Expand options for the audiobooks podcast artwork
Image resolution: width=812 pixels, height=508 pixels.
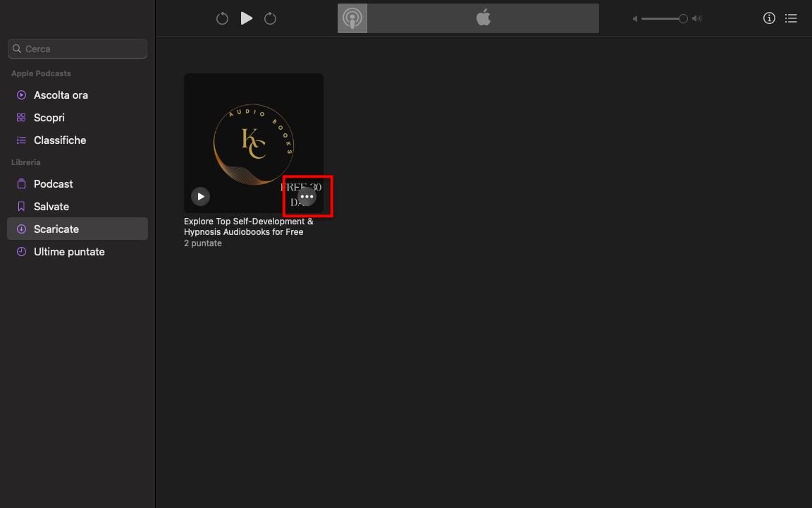point(307,196)
